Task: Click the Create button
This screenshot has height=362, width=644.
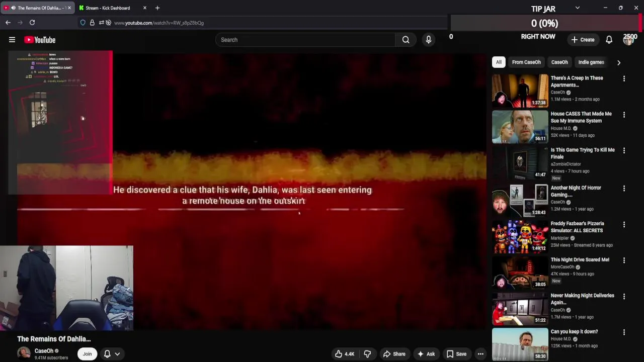Action: tap(583, 40)
